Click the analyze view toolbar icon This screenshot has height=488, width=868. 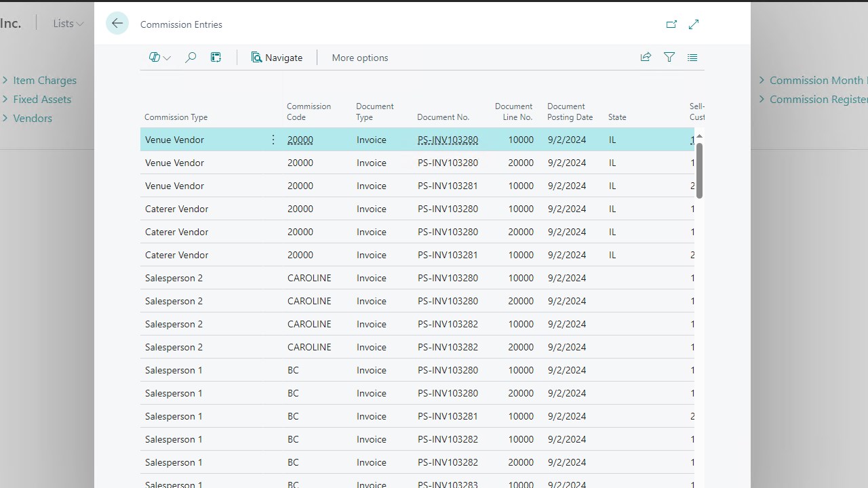(x=216, y=58)
